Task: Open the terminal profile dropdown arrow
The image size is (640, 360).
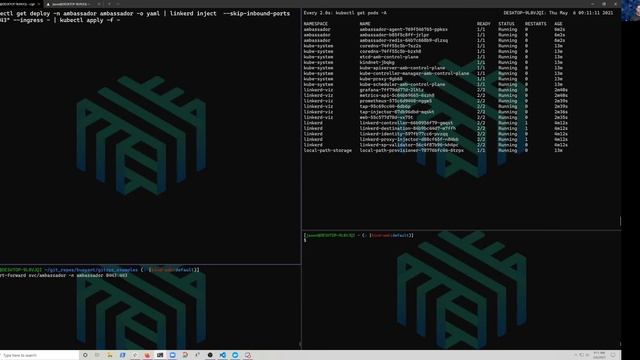Action: point(118,4)
